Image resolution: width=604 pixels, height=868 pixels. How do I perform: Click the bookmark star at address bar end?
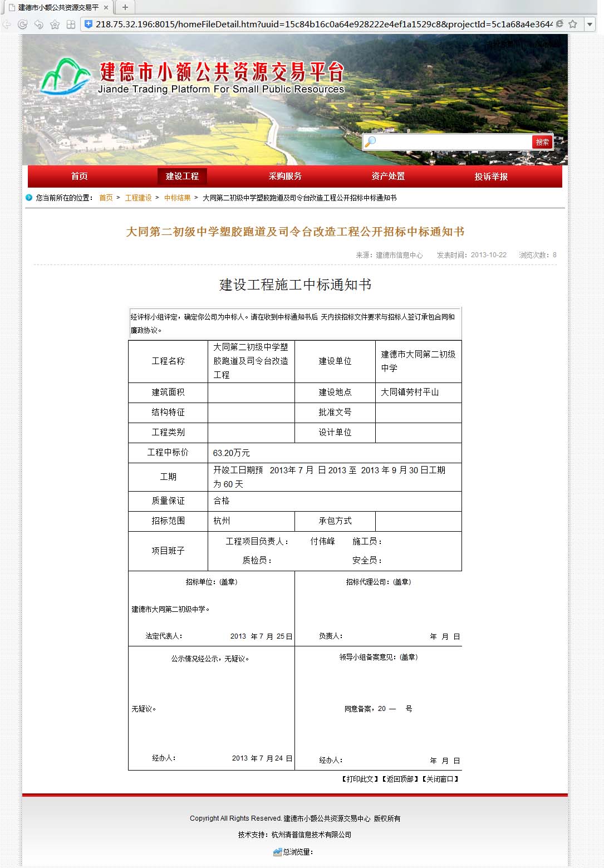click(x=572, y=24)
